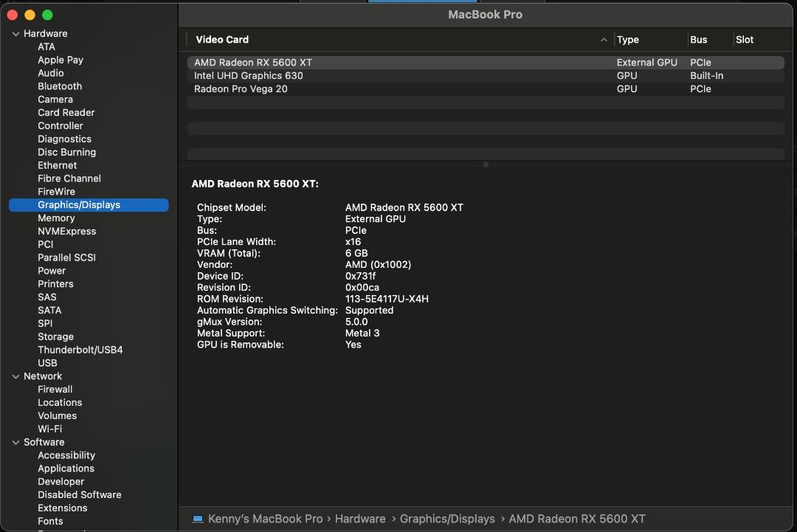Image resolution: width=797 pixels, height=532 pixels.
Task: Click the green zoom window button
Action: 47,15
